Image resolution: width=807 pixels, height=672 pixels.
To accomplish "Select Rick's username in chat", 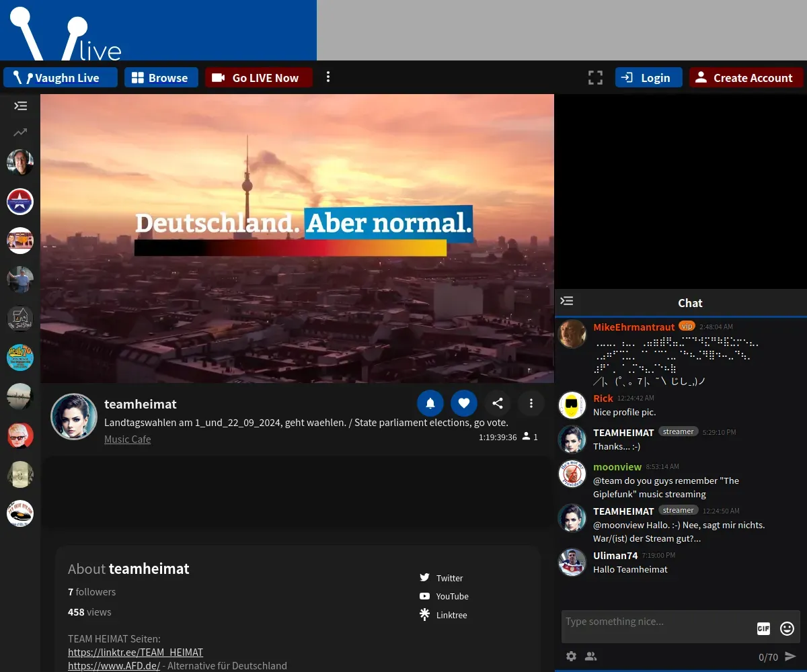I will coord(603,398).
